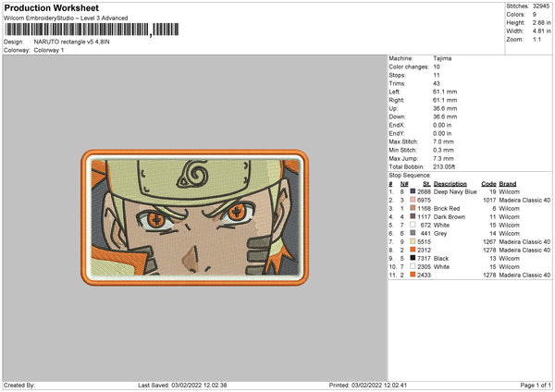Pick the Grey 441 color swatch
Screen dimensions: 555x392
[413, 233]
